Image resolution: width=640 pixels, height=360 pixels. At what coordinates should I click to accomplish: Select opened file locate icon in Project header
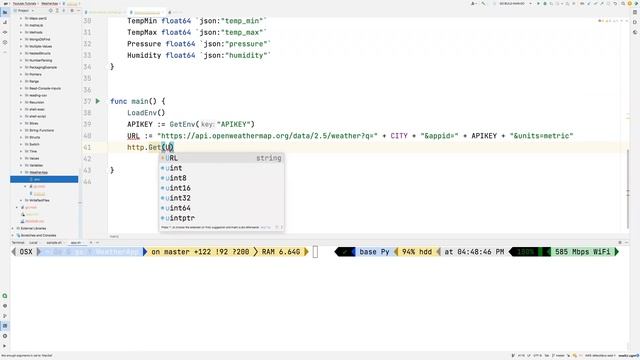[x=51, y=11]
